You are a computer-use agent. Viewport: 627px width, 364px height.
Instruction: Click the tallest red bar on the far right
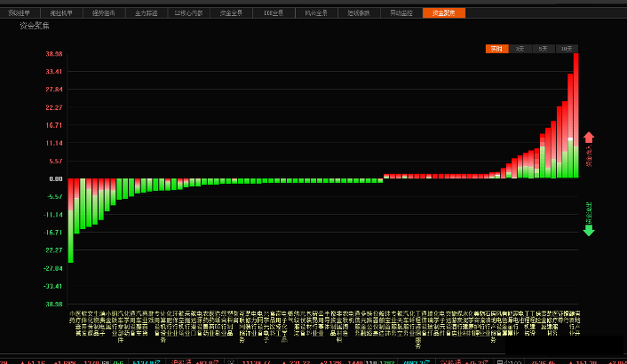576,114
